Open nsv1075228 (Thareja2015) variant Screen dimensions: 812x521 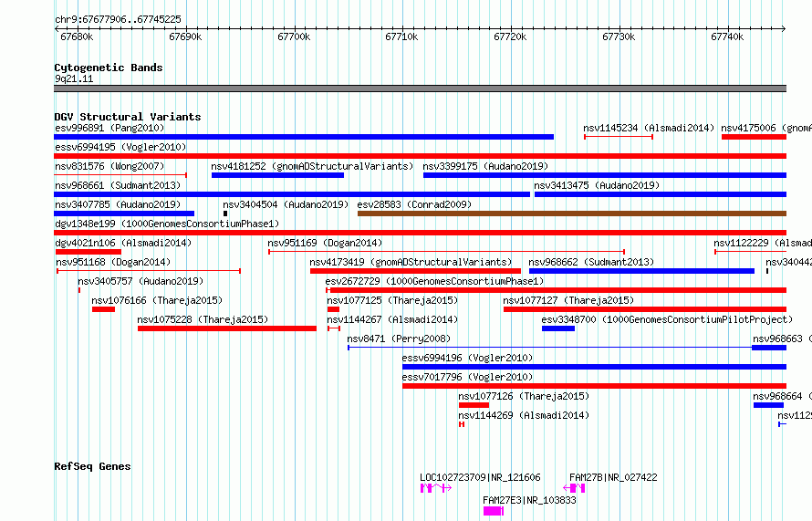[203, 319]
